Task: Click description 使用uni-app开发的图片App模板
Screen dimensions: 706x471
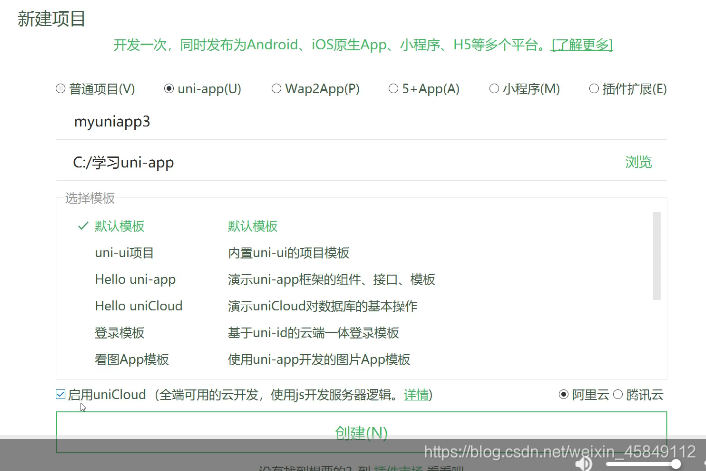Action: point(319,360)
